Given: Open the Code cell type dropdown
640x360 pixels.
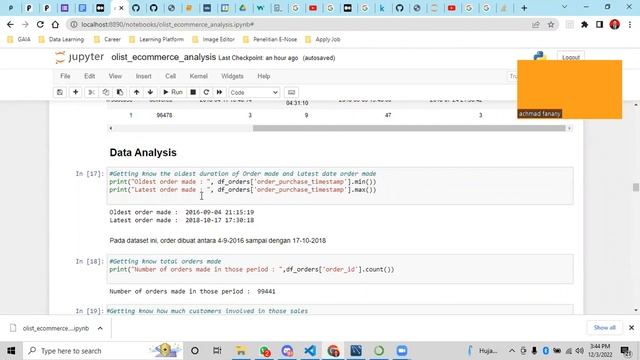Looking at the screenshot, I should 254,93.
